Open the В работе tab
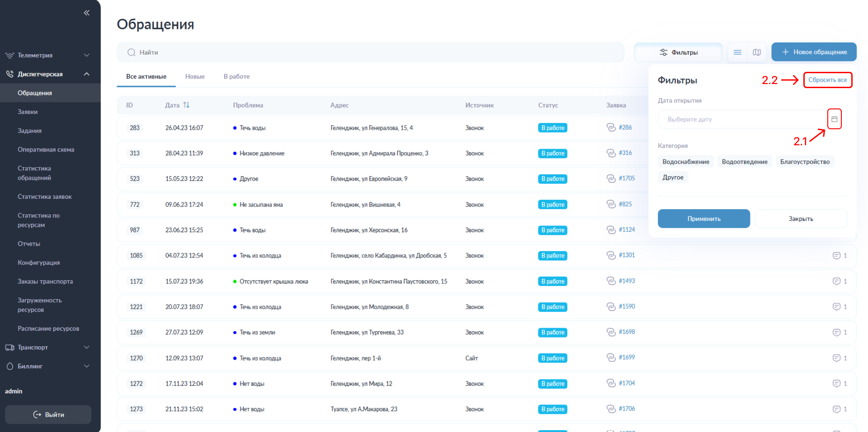This screenshot has width=868, height=432. point(236,76)
